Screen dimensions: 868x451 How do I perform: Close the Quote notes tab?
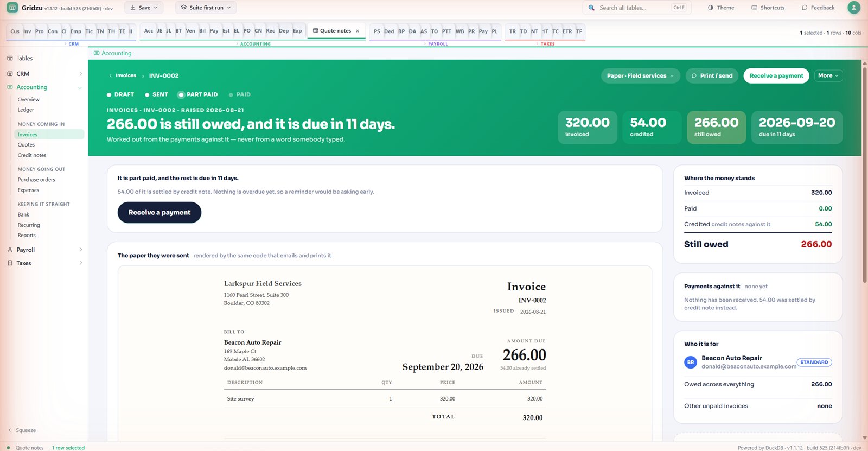[x=358, y=31]
